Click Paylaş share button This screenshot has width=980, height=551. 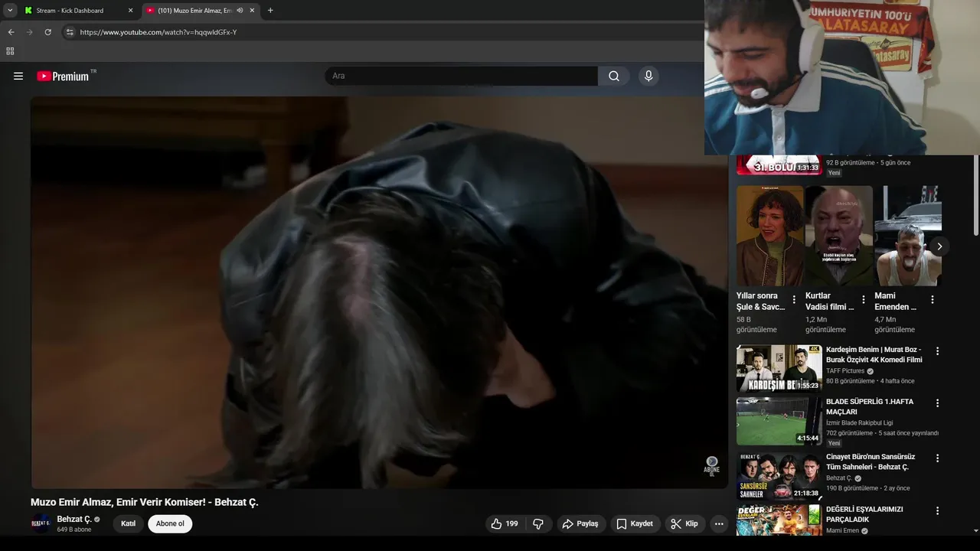point(580,523)
